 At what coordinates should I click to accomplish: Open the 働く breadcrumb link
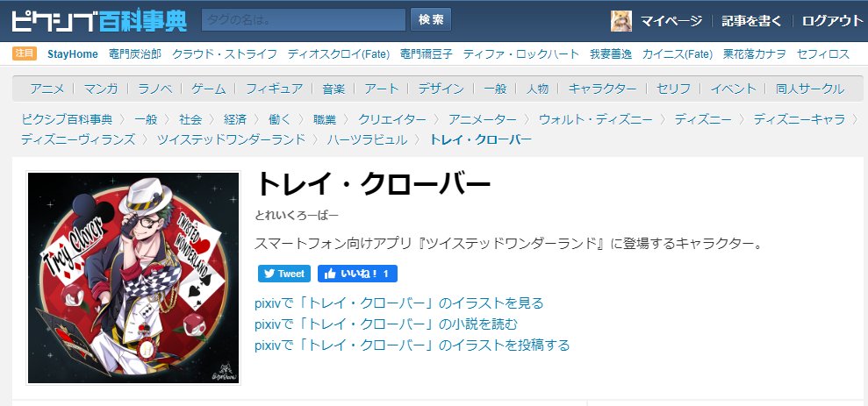[280, 119]
